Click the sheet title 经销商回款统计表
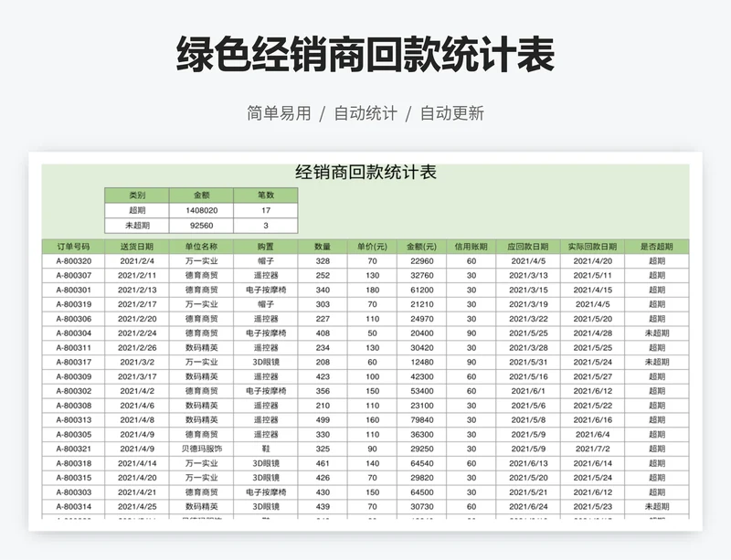 (x=366, y=173)
